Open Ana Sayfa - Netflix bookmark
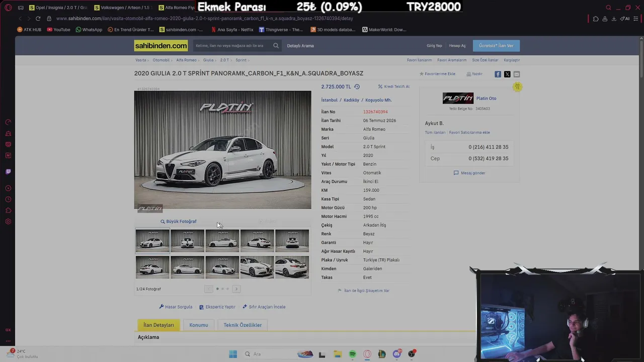Image resolution: width=644 pixels, height=362 pixels. (x=232, y=30)
